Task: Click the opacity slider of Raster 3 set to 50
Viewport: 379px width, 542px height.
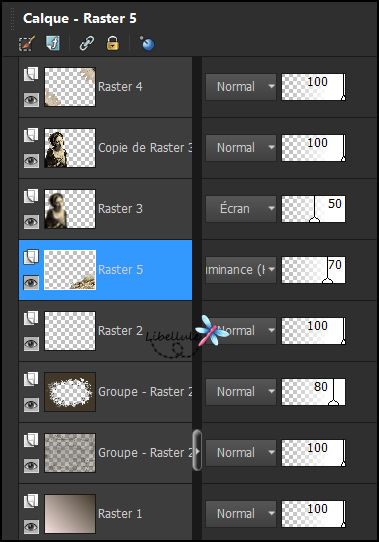Action: pyautogui.click(x=313, y=209)
